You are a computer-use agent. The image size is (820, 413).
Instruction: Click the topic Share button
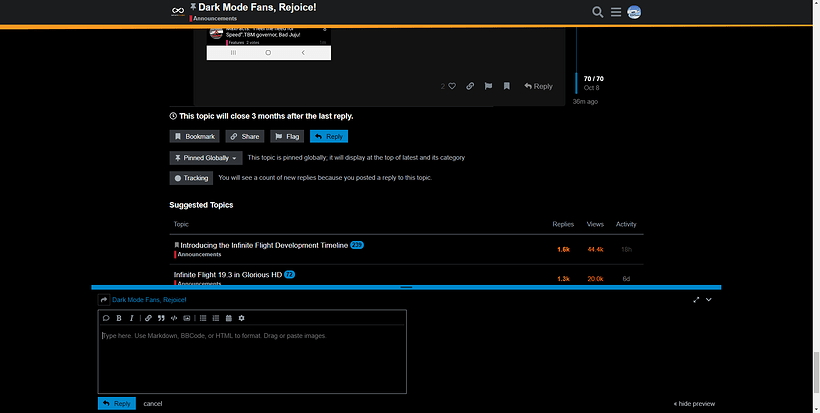tap(245, 136)
